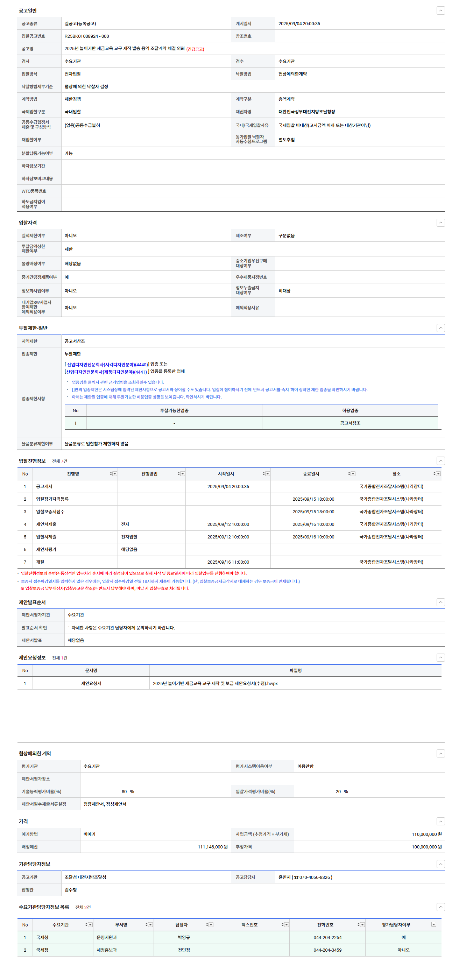The height and width of the screenshot is (980, 452).
Task: Click sort arrows on 담당자 column
Action: pos(207,924)
